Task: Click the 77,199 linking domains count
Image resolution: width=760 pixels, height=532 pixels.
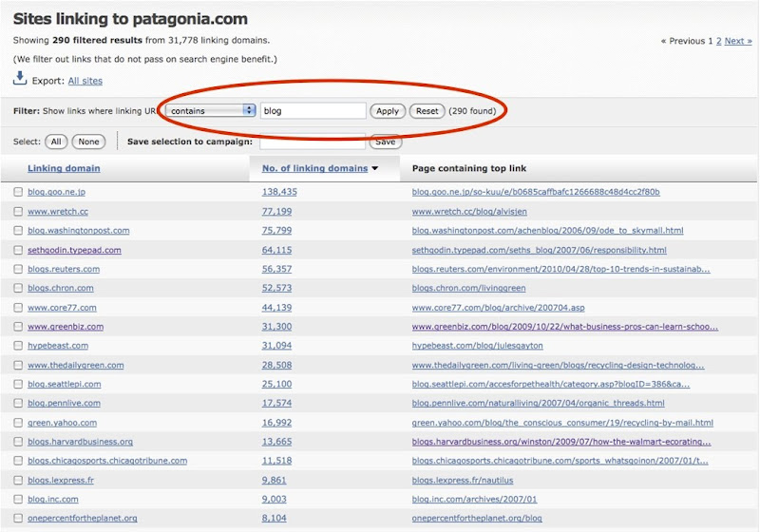Action: pyautogui.click(x=276, y=211)
